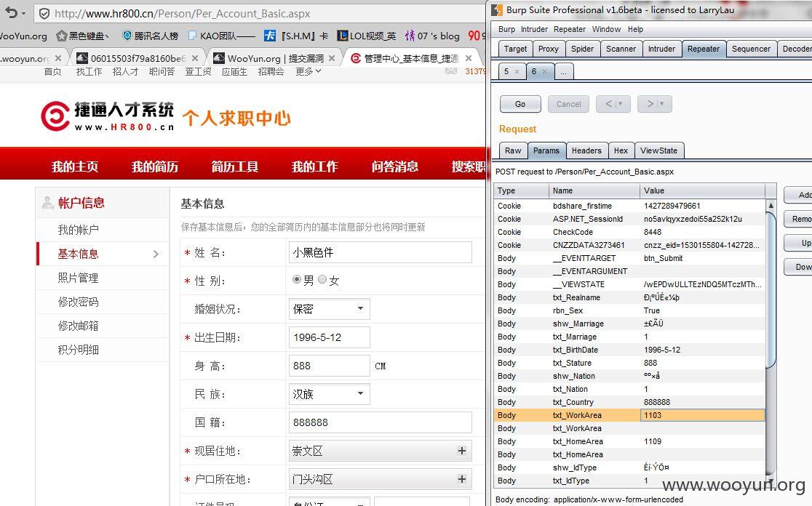The image size is (812, 506).
Task: Open the KAO团队 bookmark
Action: [x=222, y=36]
